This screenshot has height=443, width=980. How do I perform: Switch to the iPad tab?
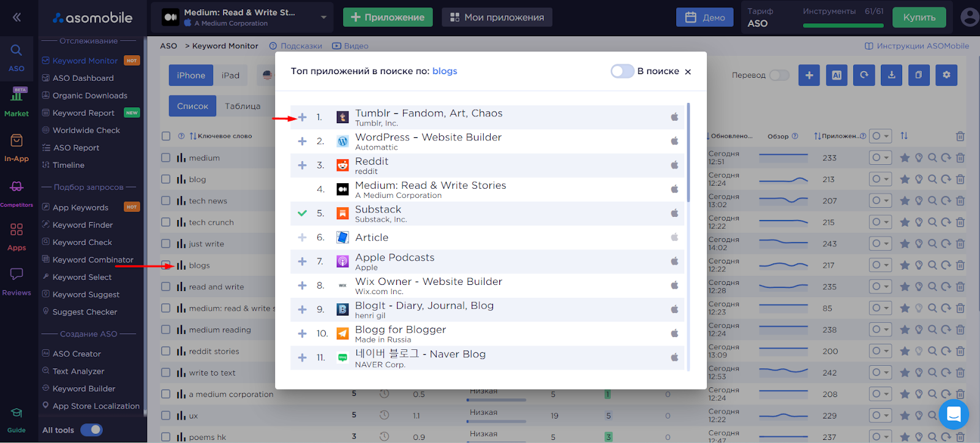[x=230, y=75]
